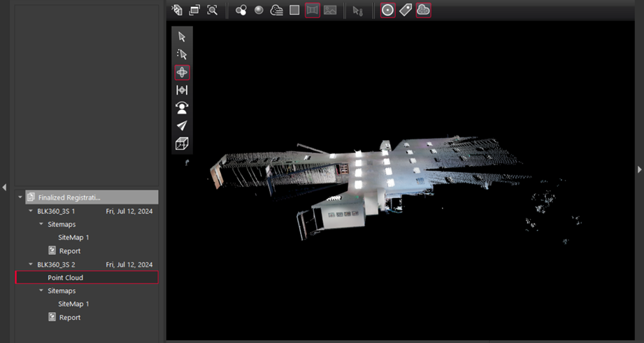
Task: Select the person look-around view tool
Action: click(x=182, y=108)
